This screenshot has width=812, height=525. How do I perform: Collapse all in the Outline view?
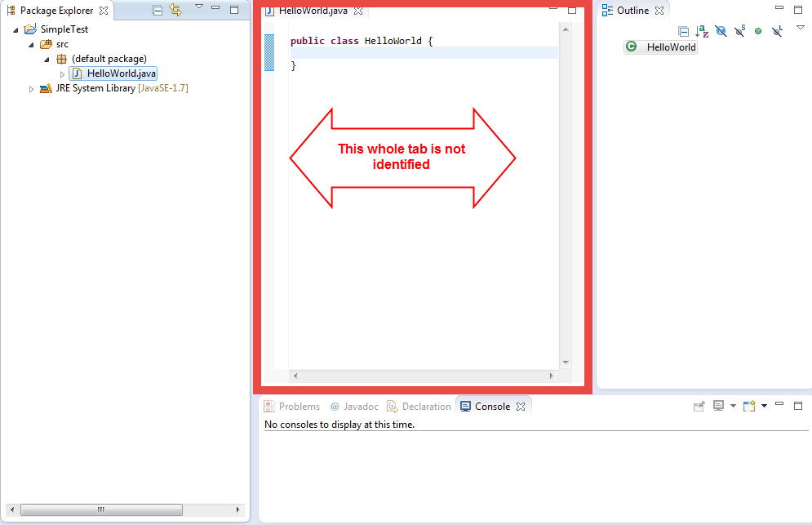click(684, 32)
